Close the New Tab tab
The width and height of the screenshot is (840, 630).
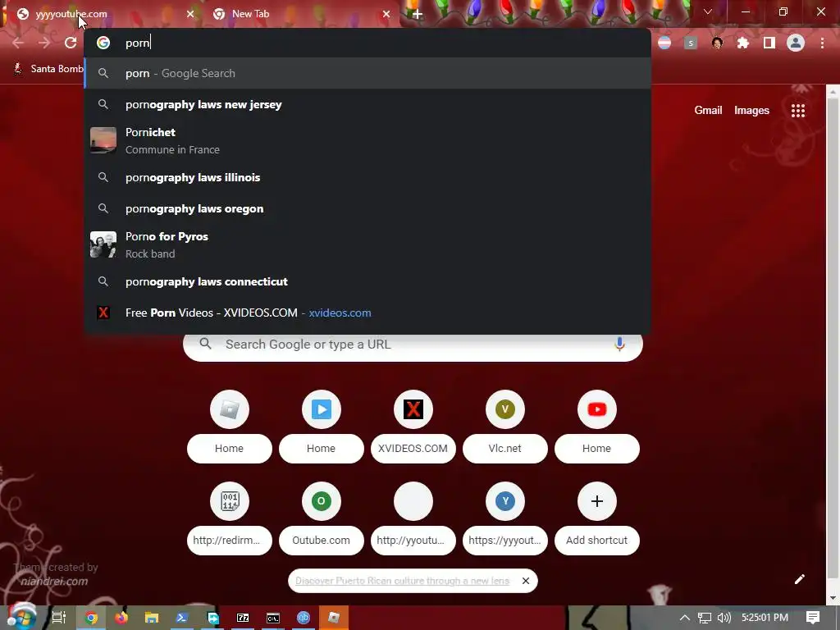pyautogui.click(x=386, y=14)
